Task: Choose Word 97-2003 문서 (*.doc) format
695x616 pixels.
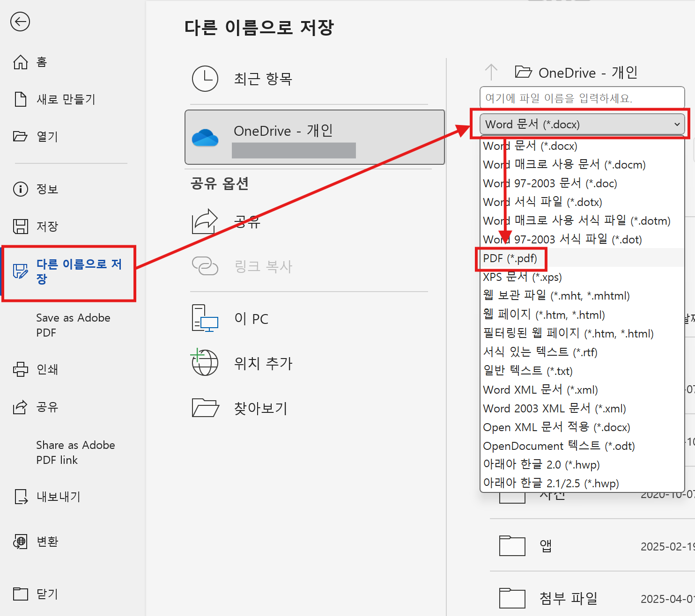Action: (x=582, y=183)
